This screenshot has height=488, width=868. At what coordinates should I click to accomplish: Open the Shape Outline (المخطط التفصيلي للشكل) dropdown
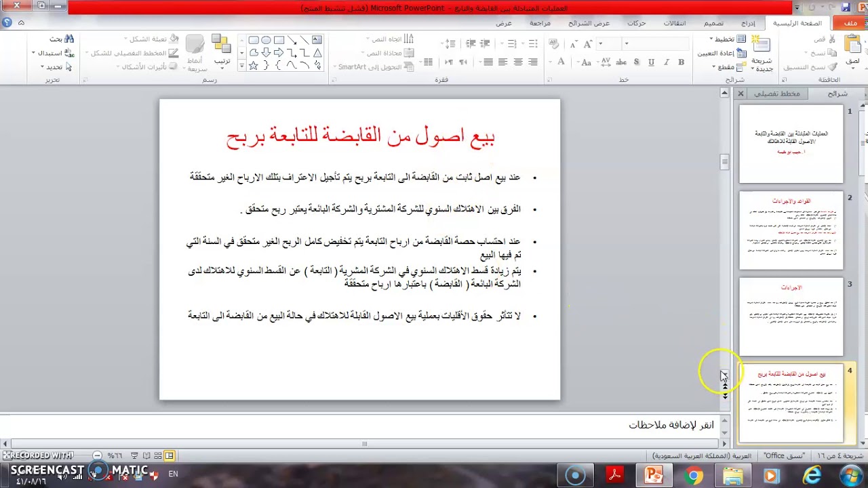[x=134, y=53]
